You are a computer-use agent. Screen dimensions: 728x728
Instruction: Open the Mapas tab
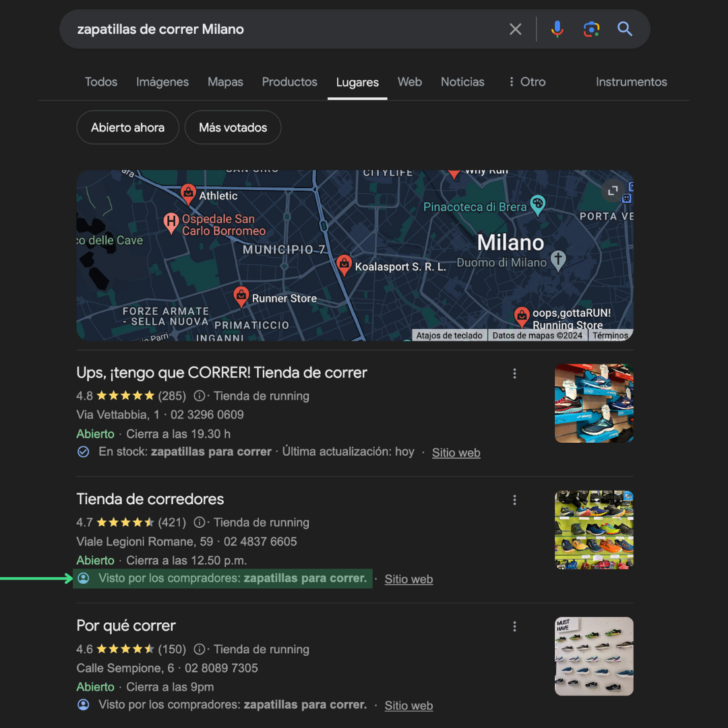(225, 82)
